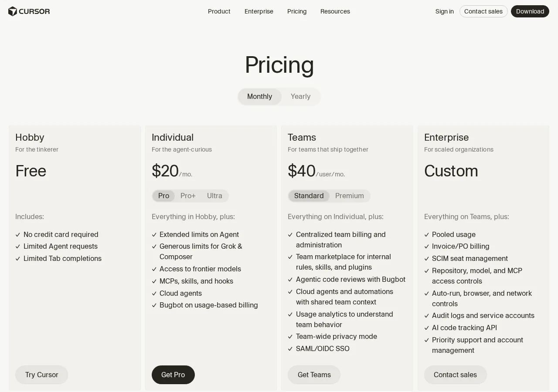The height and width of the screenshot is (392, 558).
Task: Click the Download button
Action: [530, 11]
